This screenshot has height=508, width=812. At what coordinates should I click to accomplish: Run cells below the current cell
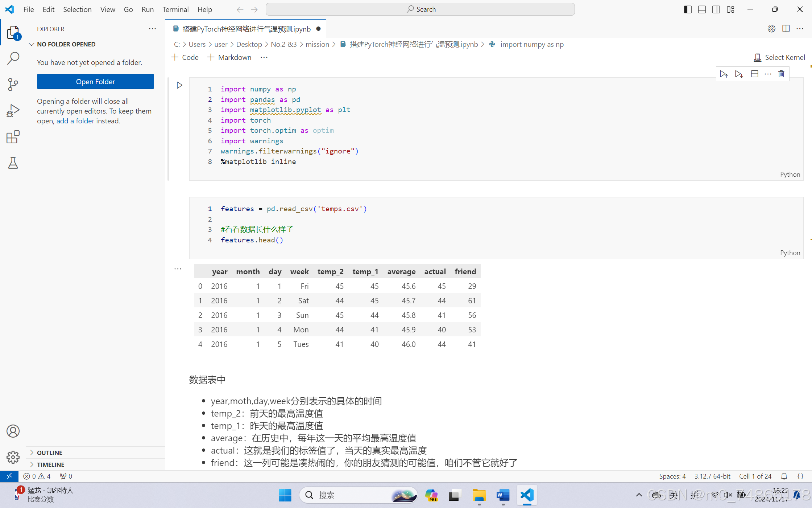click(739, 74)
